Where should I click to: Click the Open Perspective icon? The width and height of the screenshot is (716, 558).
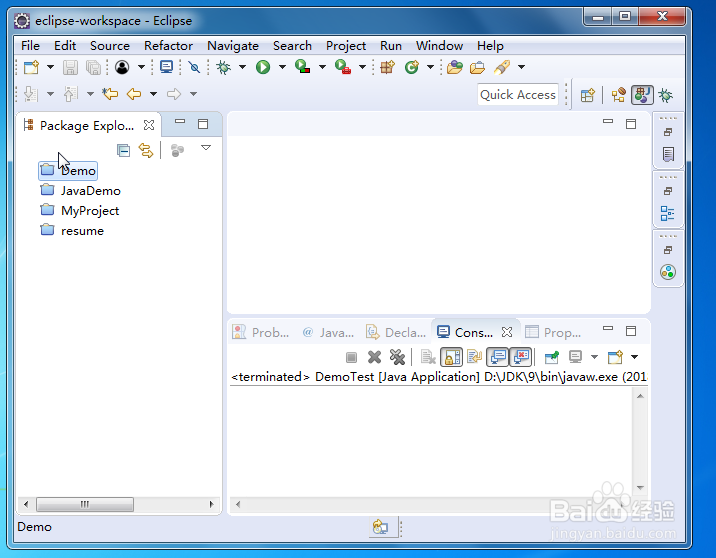coord(588,95)
